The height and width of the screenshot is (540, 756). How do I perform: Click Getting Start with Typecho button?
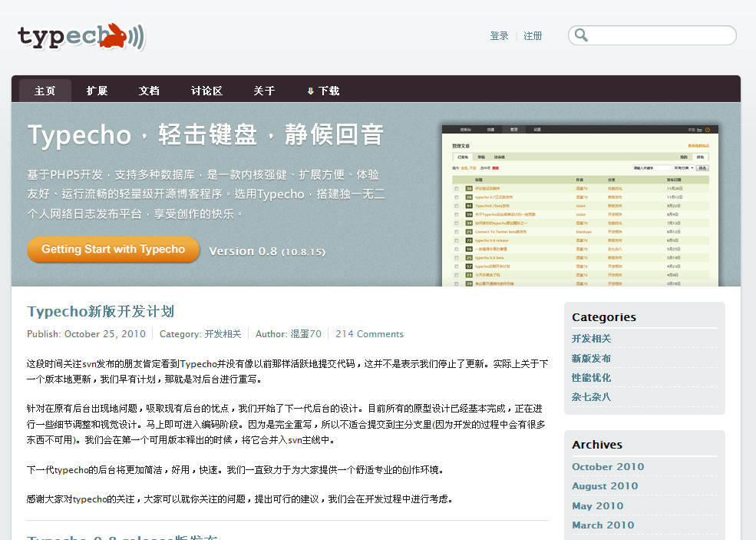114,250
